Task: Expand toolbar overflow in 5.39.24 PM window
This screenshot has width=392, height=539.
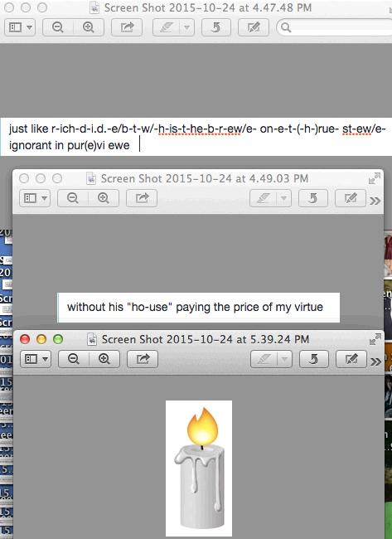Action: pos(376,362)
